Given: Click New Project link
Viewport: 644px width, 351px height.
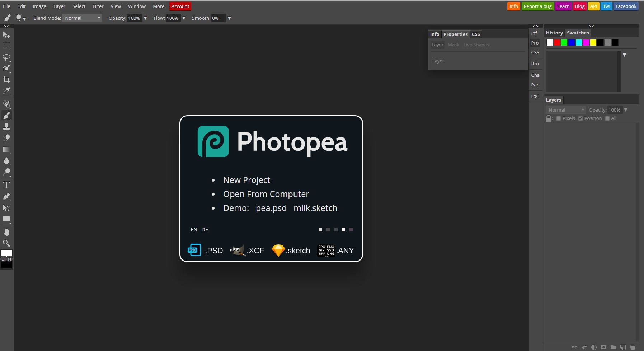Looking at the screenshot, I should click(x=246, y=180).
